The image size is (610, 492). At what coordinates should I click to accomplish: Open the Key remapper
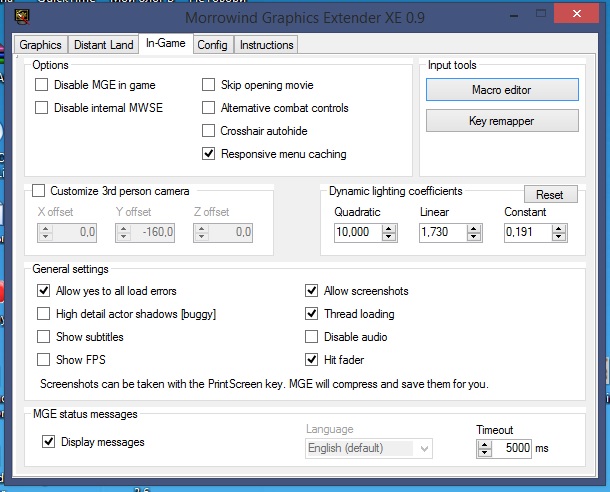click(x=502, y=121)
